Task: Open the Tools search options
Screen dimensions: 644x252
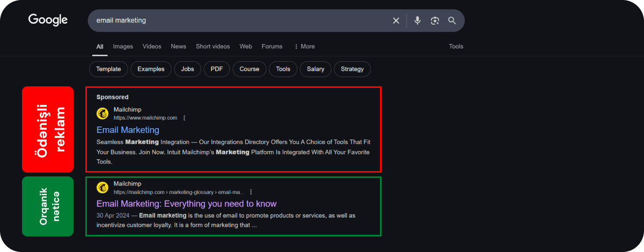Action: point(456,47)
